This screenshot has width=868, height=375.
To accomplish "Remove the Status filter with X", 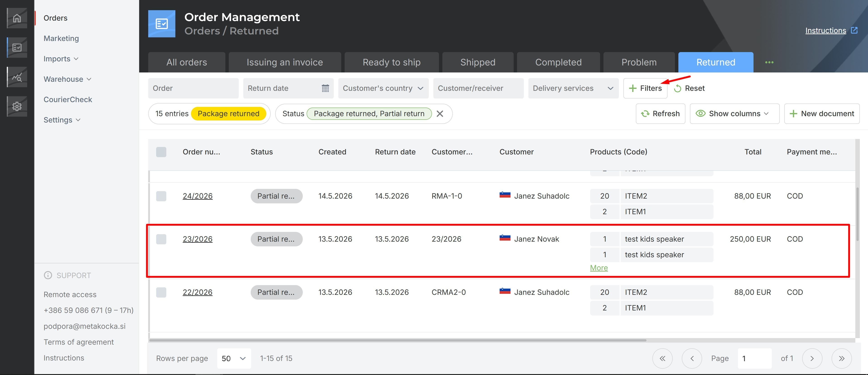I will point(440,114).
